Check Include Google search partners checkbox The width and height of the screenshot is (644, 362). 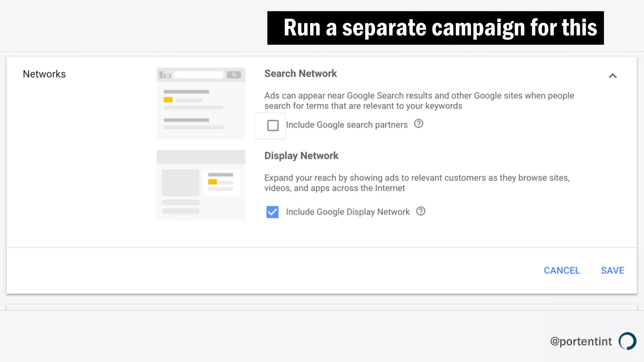pyautogui.click(x=273, y=125)
